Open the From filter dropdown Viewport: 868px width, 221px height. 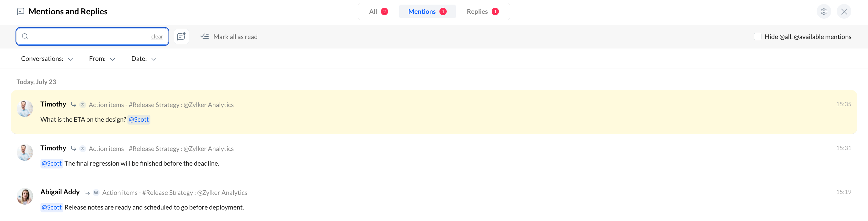pos(102,59)
